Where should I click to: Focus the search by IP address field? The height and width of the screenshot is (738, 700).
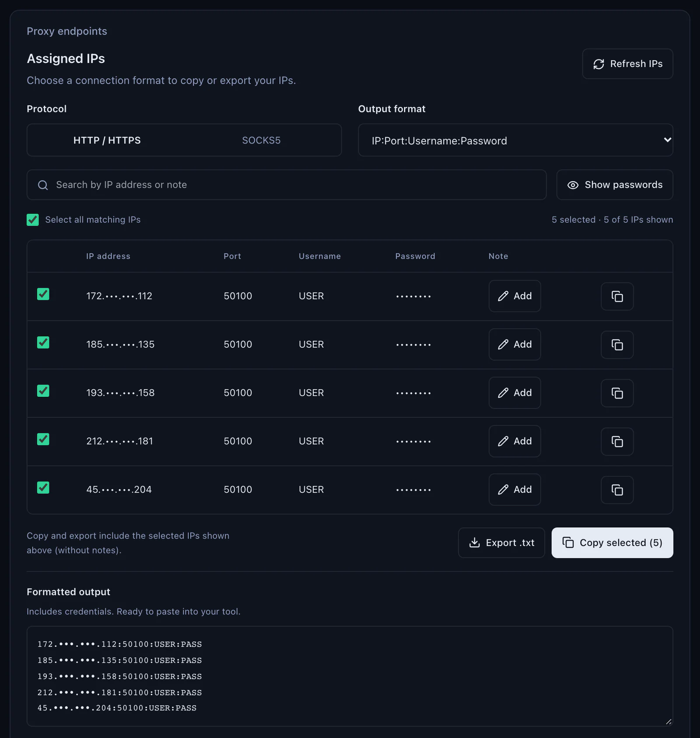pos(287,185)
